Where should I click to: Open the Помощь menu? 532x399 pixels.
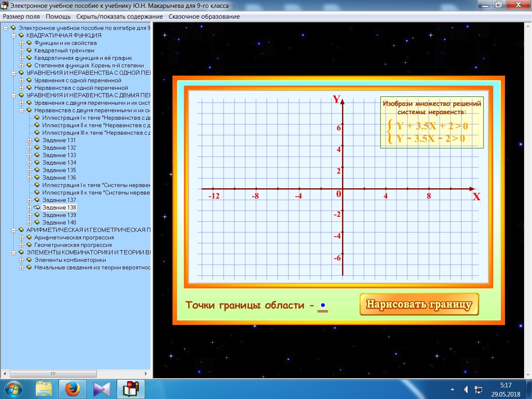pyautogui.click(x=58, y=17)
